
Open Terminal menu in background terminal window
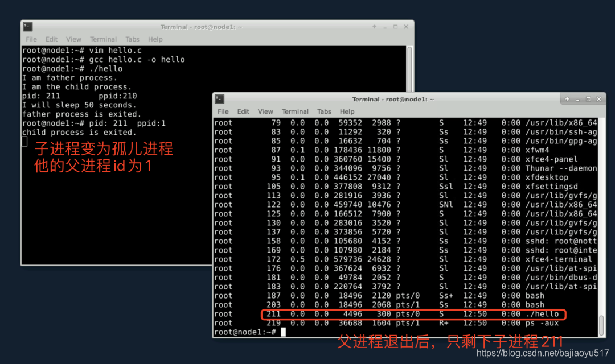click(103, 39)
